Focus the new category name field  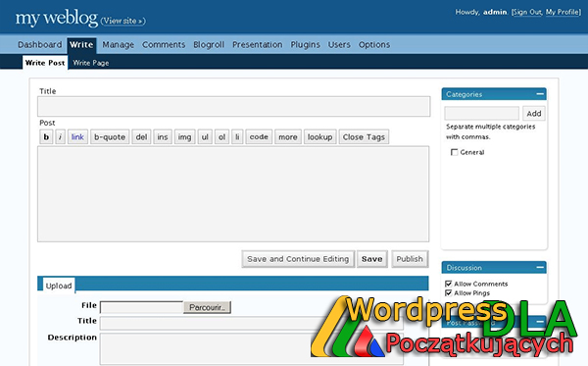[482, 114]
